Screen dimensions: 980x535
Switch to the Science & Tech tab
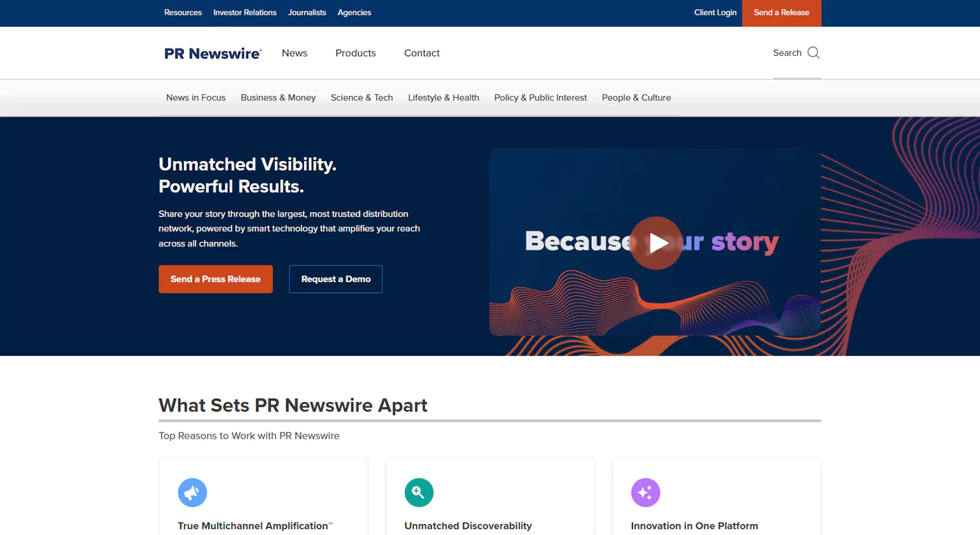361,97
